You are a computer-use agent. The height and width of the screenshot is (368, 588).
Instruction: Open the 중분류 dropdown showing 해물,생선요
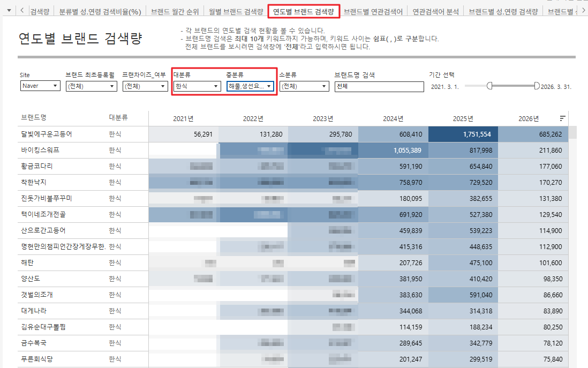(250, 86)
